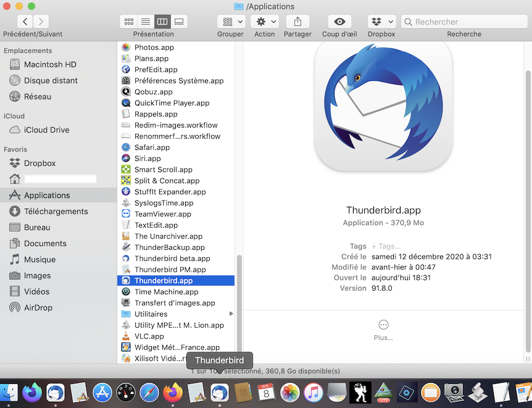Viewport: 532px width, 408px height.
Task: Click the Partager share button
Action: (x=297, y=22)
